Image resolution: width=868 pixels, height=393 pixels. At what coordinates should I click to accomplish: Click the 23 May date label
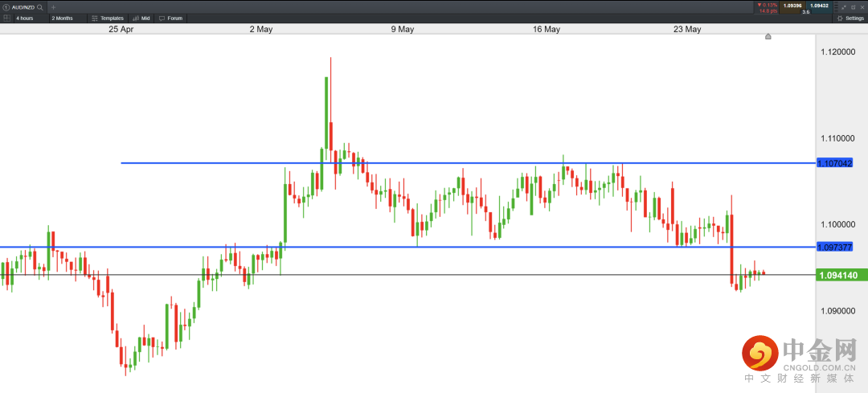point(687,30)
